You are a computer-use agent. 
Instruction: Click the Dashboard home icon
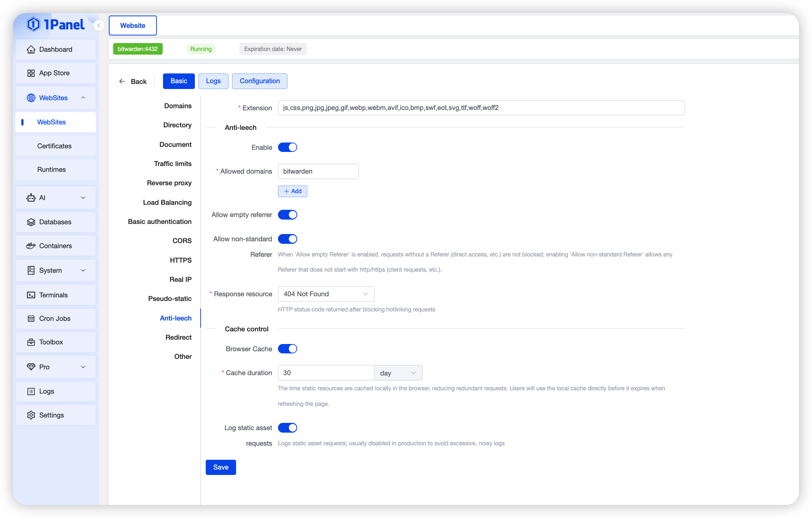click(x=31, y=50)
